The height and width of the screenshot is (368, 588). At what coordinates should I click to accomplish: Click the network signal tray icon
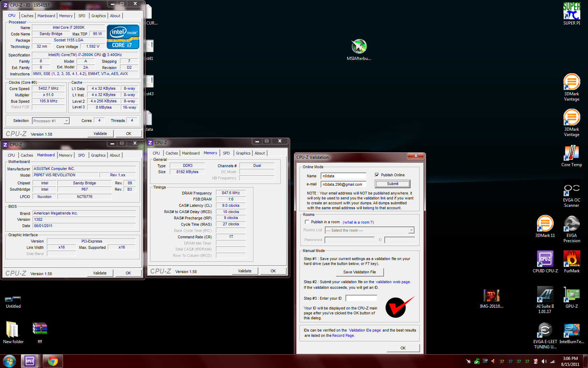553,361
